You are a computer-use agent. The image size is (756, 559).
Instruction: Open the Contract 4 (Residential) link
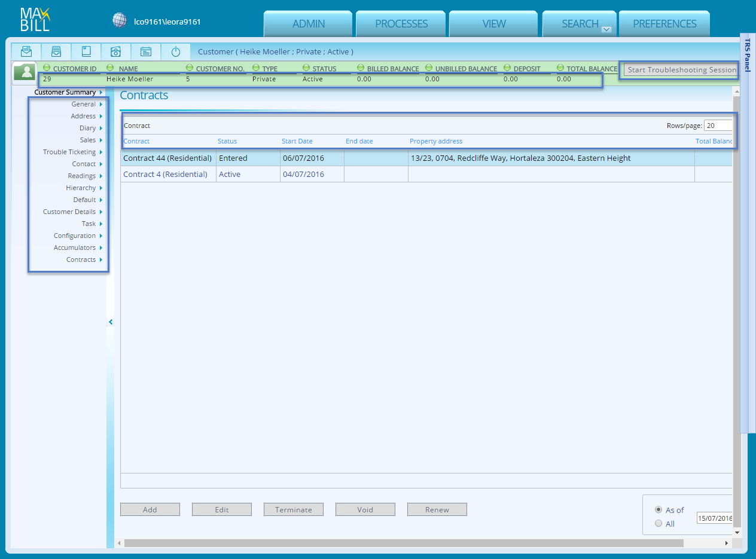click(165, 175)
